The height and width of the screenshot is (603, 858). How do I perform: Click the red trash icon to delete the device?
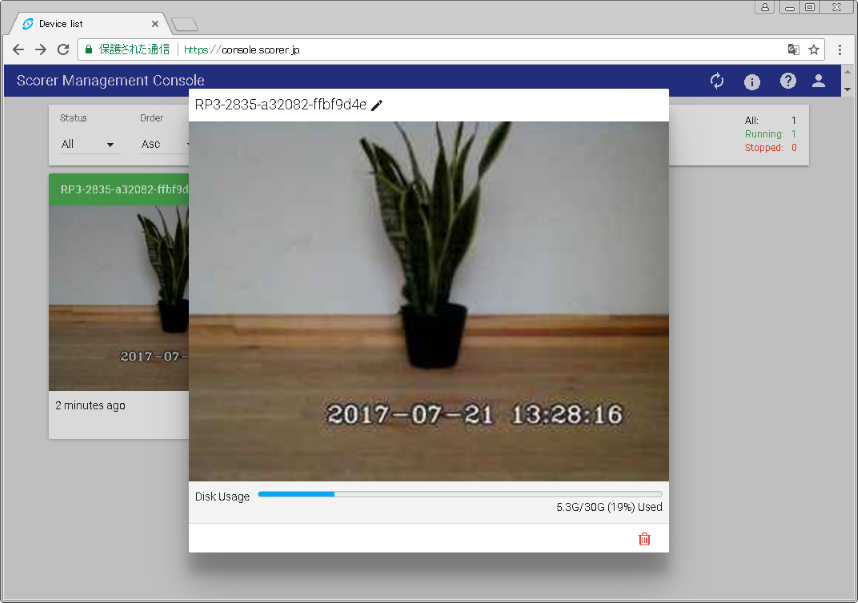pos(645,538)
